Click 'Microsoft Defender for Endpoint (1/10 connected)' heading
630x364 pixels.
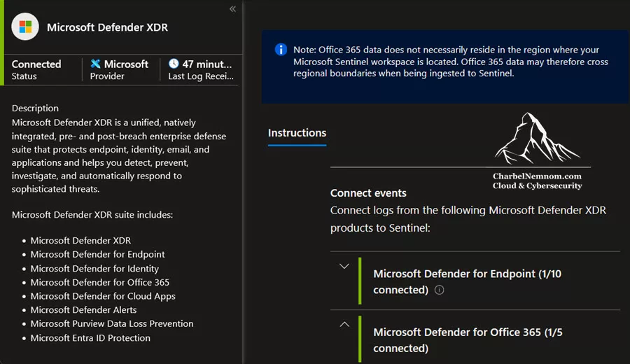[468, 281]
